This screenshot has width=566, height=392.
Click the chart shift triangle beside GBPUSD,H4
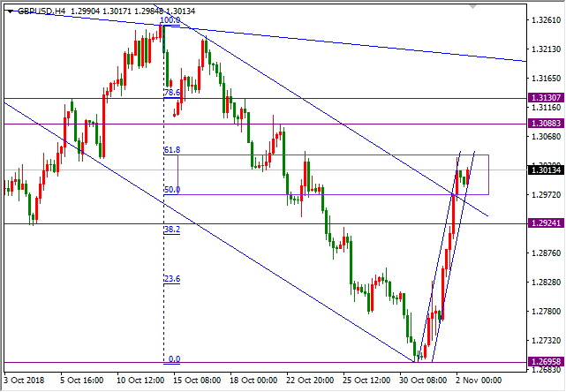(10, 10)
